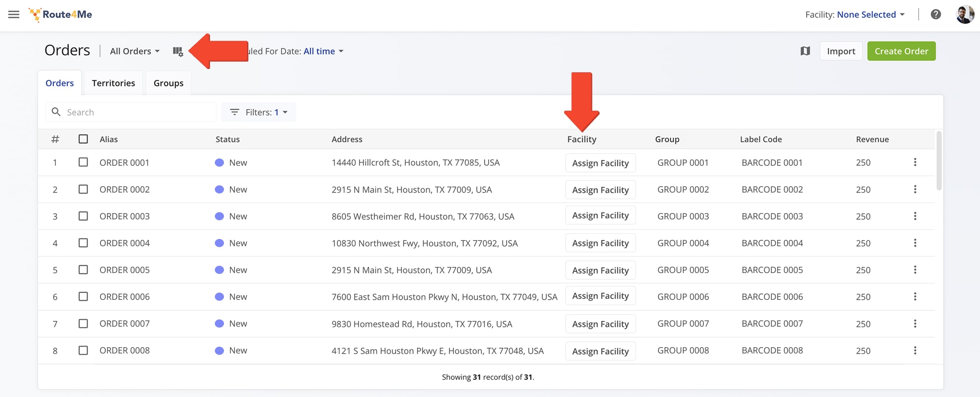980x397 pixels.
Task: Assign Facility for ORDER 0003
Action: click(x=601, y=216)
